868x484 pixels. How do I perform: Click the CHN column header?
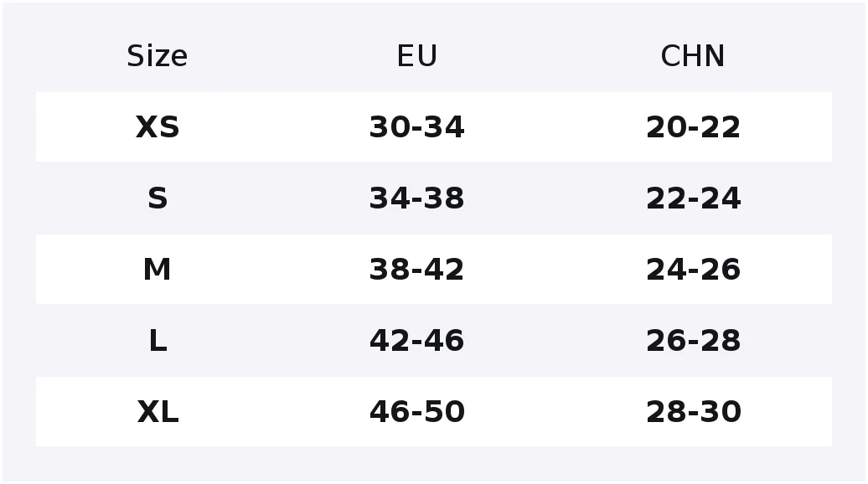click(693, 56)
